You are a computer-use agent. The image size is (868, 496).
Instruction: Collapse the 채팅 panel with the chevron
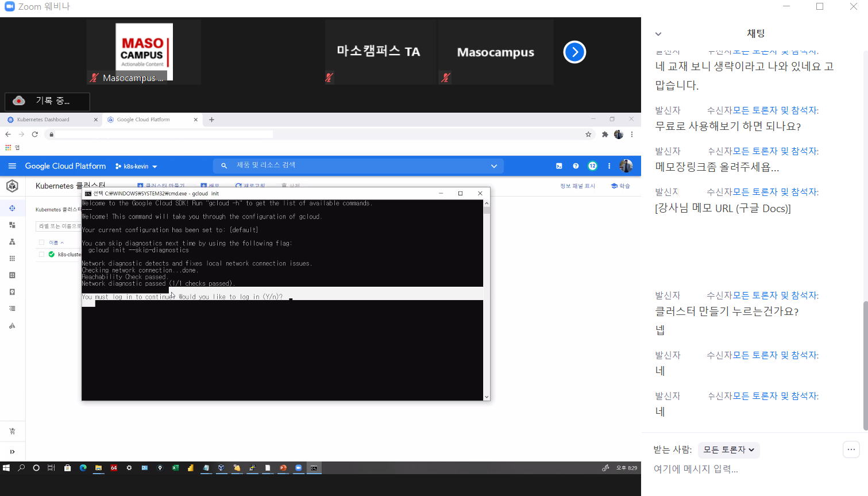point(658,34)
